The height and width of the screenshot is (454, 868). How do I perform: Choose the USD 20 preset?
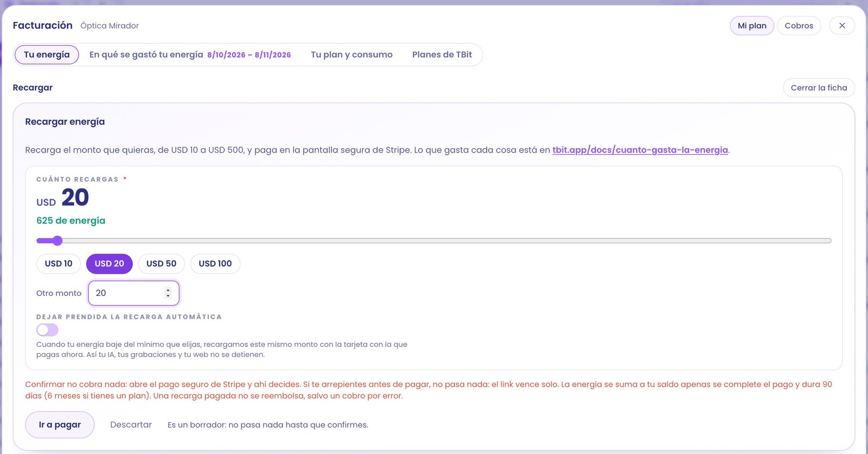(110, 263)
